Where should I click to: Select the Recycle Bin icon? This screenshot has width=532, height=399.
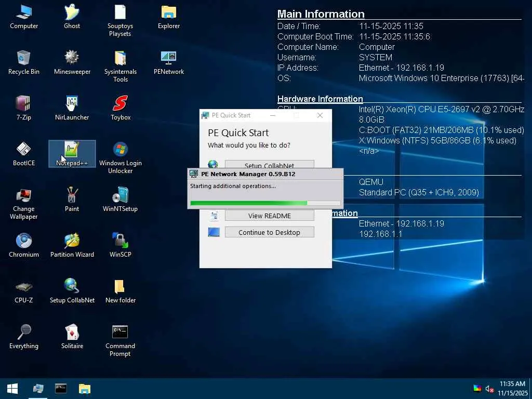click(24, 63)
